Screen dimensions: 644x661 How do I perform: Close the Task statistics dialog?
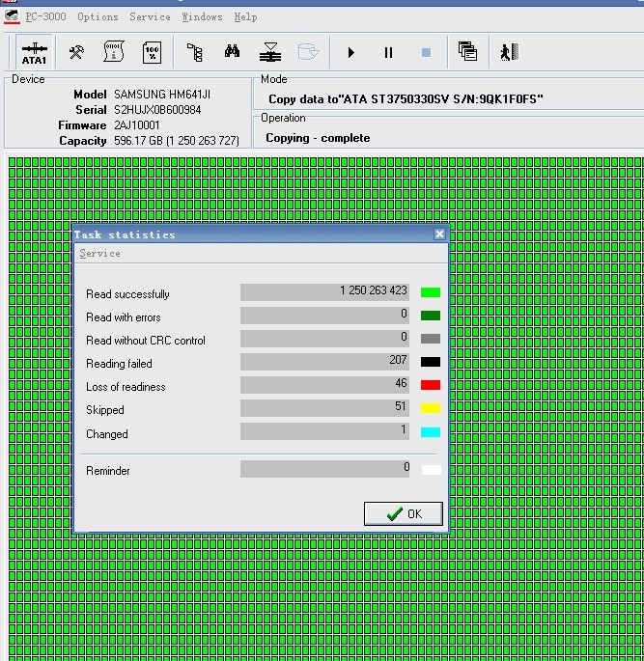tap(439, 234)
